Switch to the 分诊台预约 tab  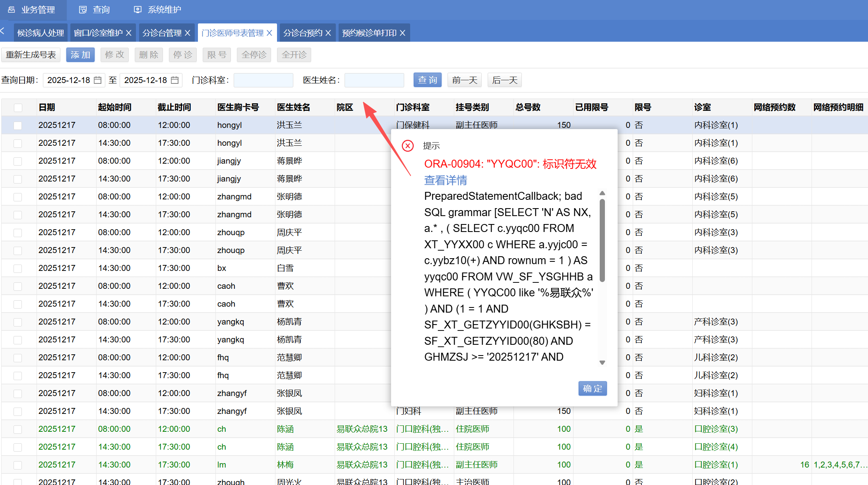[x=302, y=33]
